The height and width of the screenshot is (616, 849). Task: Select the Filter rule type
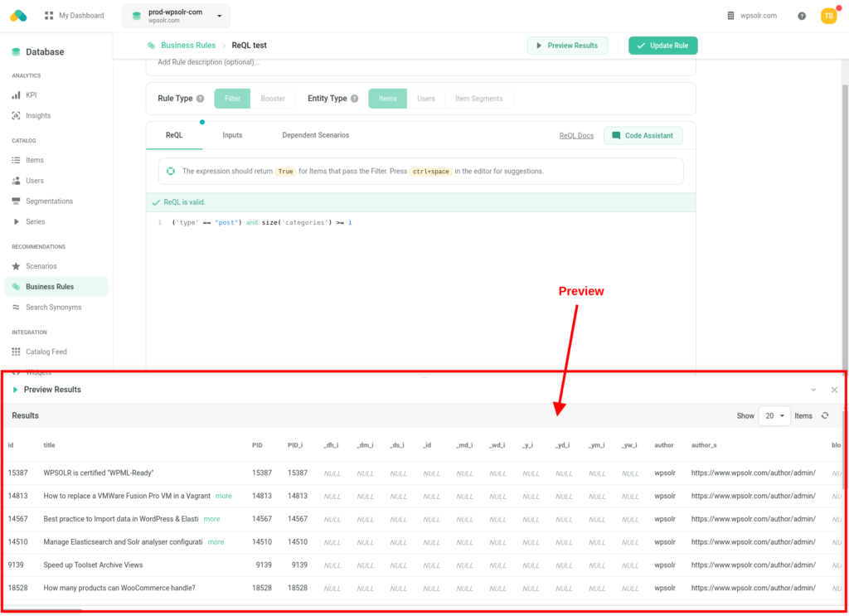point(232,99)
